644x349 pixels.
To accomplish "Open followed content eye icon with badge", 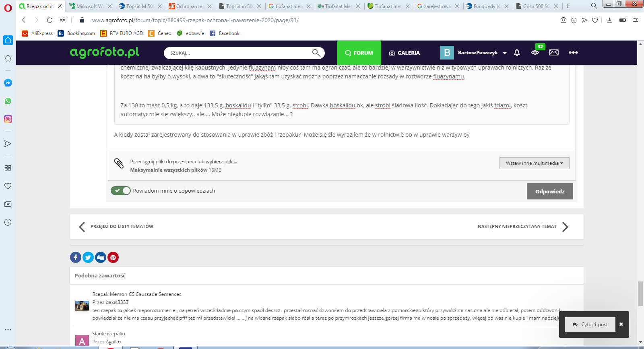I will (535, 53).
